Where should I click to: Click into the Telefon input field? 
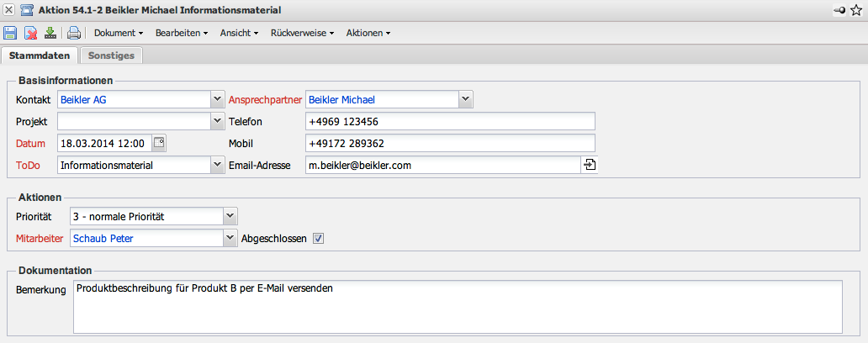point(450,121)
